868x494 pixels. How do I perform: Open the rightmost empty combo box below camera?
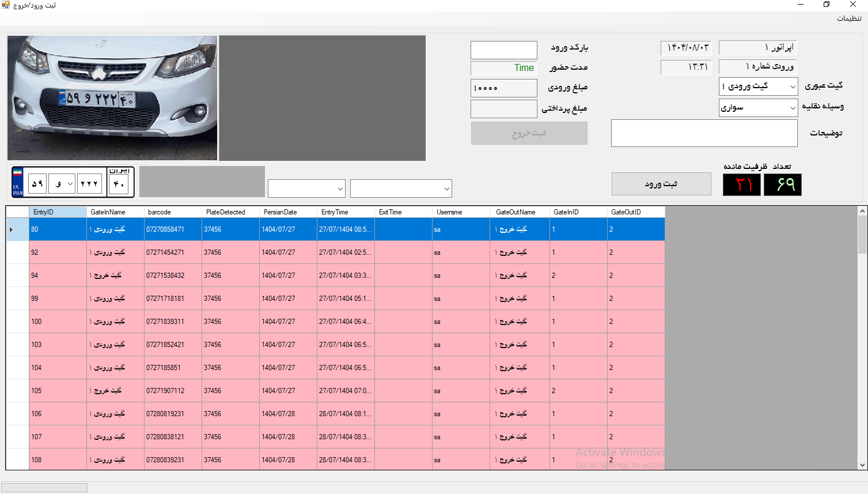(446, 188)
